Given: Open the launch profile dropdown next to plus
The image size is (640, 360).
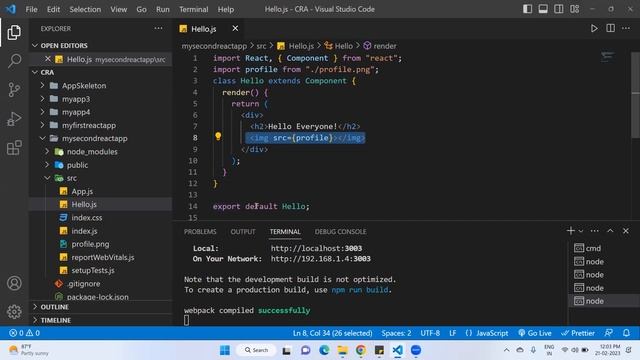Looking at the screenshot, I should click(581, 231).
